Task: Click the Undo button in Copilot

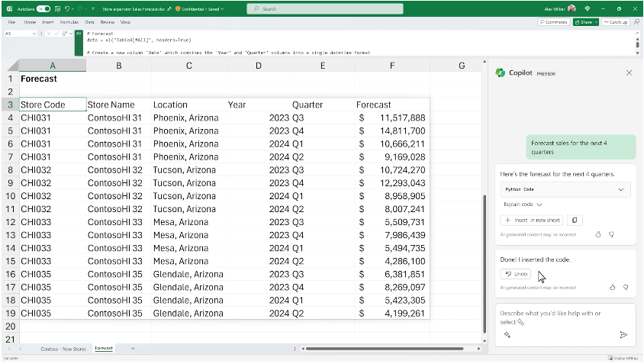Action: [516, 274]
